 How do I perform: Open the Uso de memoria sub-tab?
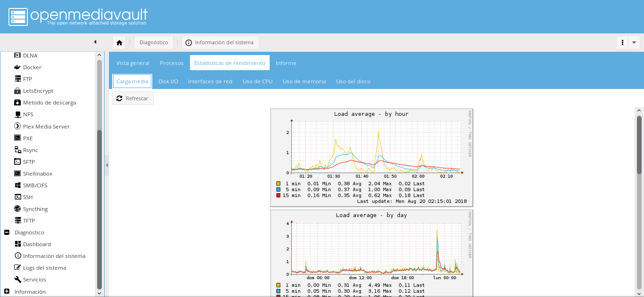(304, 81)
